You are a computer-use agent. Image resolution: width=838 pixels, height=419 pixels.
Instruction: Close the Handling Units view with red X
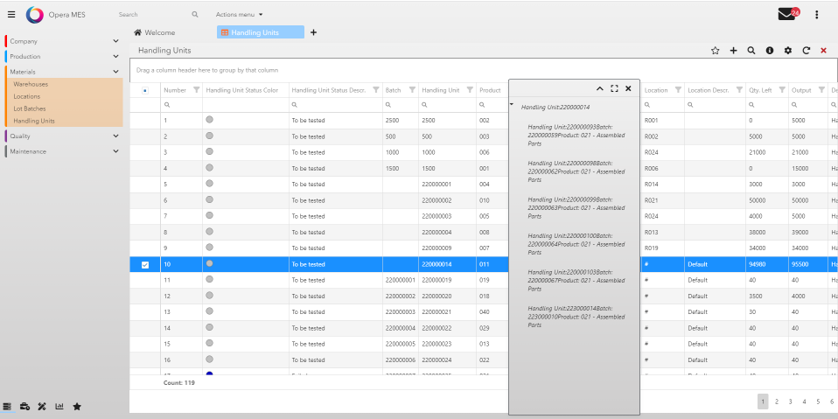coord(824,50)
